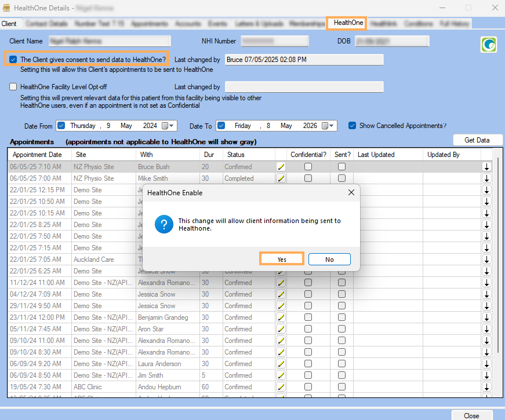
Task: Click the consent Last changed by field showing Bruce
Action: (304, 60)
